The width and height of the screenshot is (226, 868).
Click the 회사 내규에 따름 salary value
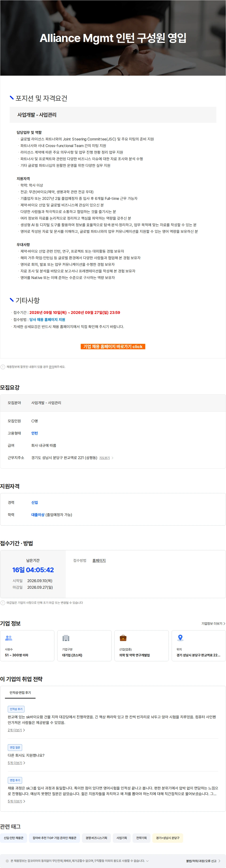coord(44,445)
